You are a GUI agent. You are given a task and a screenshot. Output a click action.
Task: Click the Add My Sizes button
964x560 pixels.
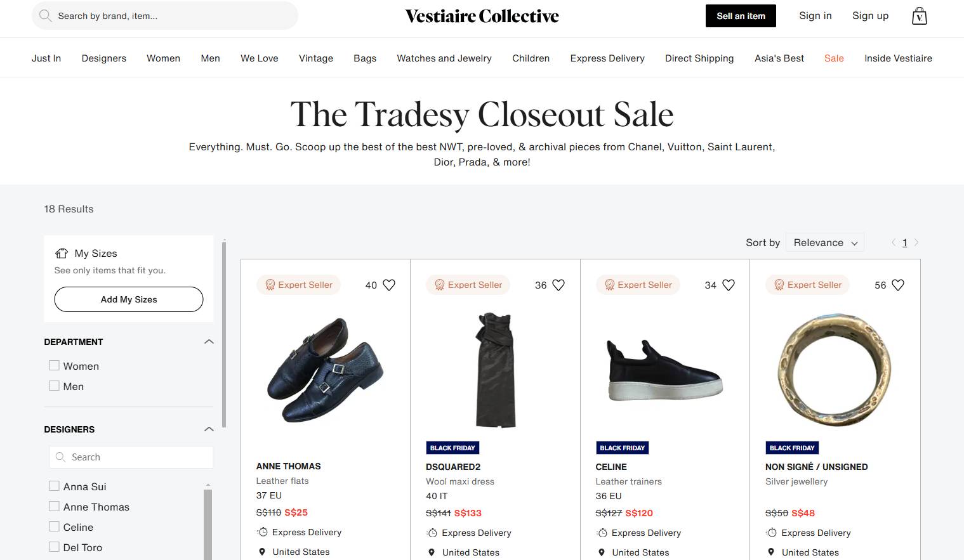click(x=129, y=299)
